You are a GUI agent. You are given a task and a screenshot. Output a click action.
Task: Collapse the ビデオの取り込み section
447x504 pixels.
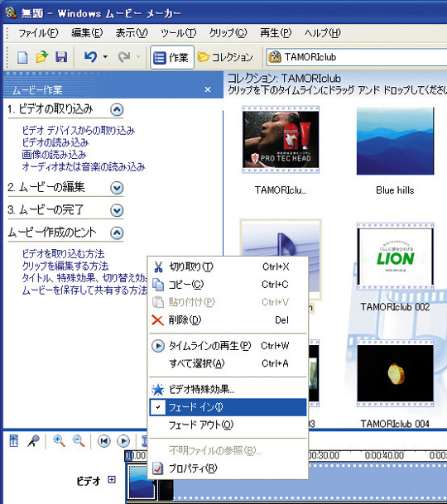pyautogui.click(x=117, y=110)
